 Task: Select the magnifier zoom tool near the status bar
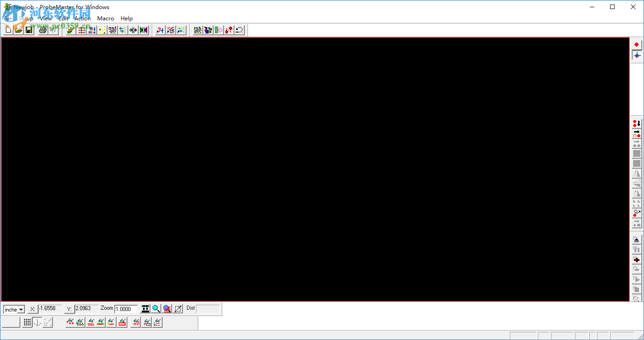[x=156, y=309]
